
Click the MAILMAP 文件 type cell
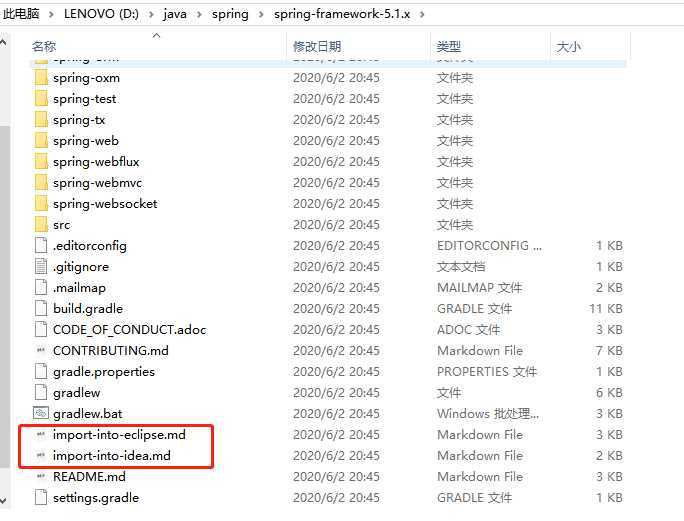tap(479, 288)
